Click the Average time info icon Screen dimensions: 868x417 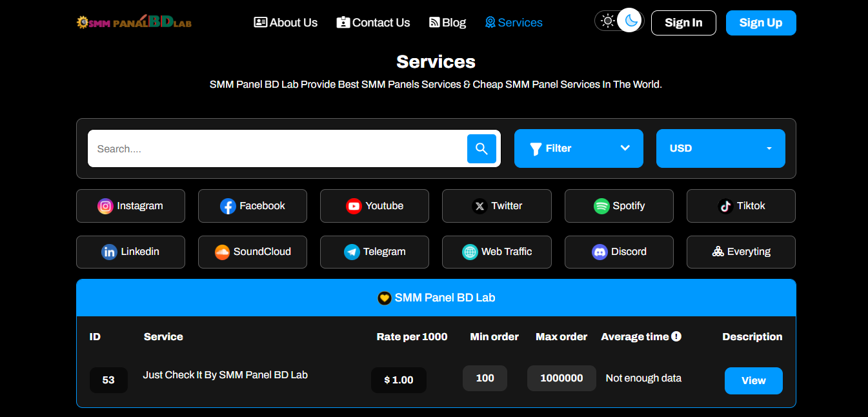point(676,336)
